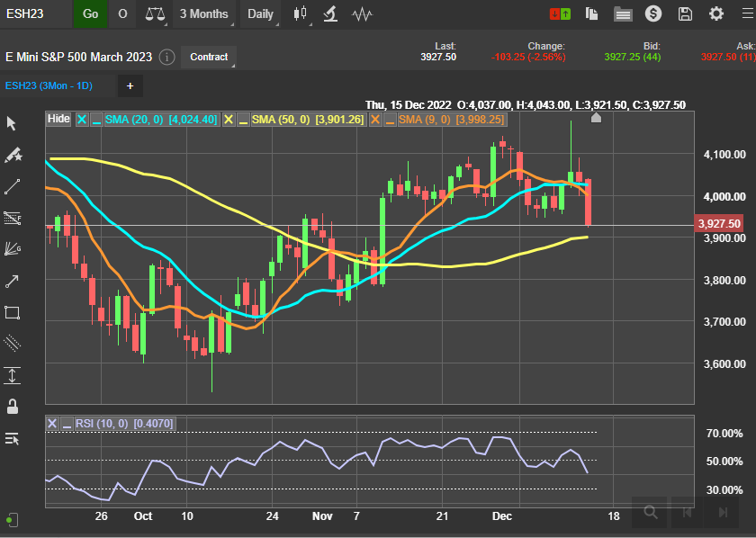The height and width of the screenshot is (538, 756).
Task: Open the Daily frequency dropdown
Action: tap(261, 14)
